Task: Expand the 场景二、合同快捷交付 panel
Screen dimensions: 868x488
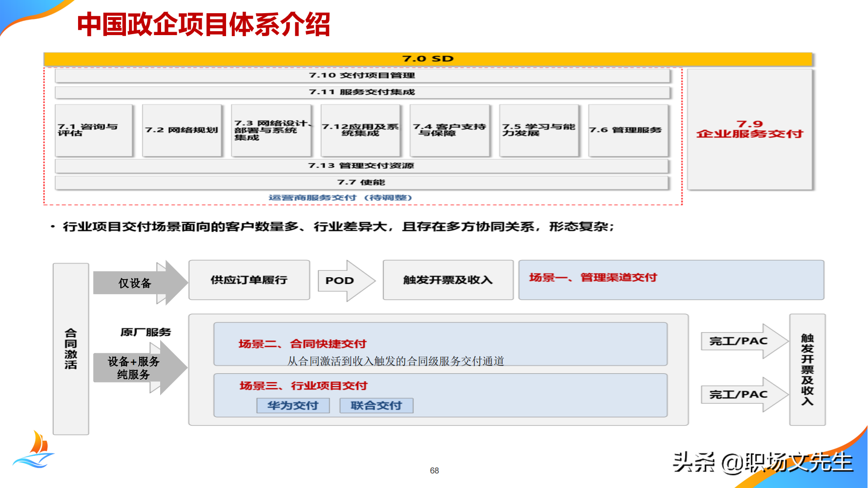Action: (x=440, y=344)
